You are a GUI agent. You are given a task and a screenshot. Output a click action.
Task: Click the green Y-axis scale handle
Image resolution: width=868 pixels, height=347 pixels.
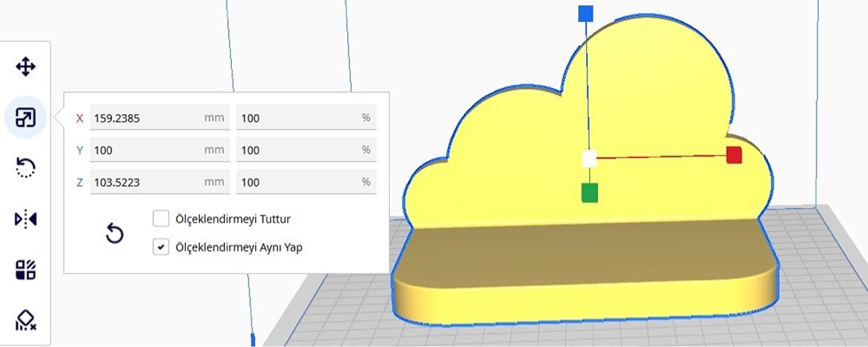click(x=590, y=193)
